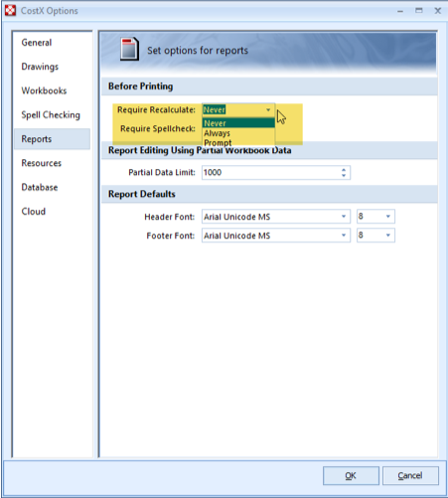Viewport: 448px width, 498px height.
Task: Click the 'Set options for reports' title
Action: [198, 51]
